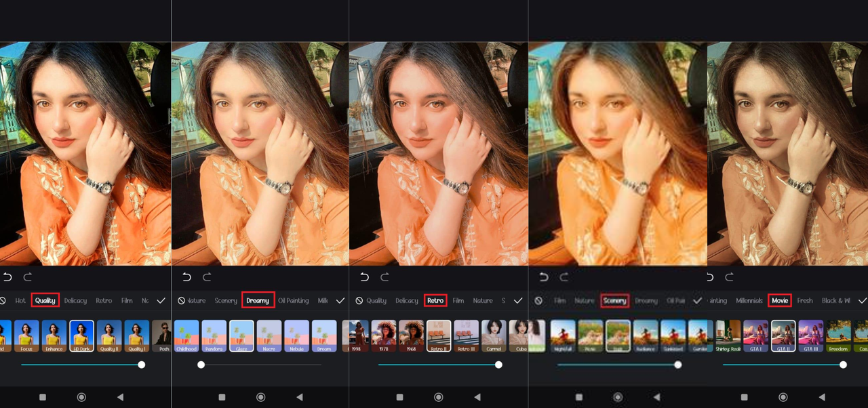Choose the Retro II filter
Screen dimensions: 868x408
(x=439, y=336)
